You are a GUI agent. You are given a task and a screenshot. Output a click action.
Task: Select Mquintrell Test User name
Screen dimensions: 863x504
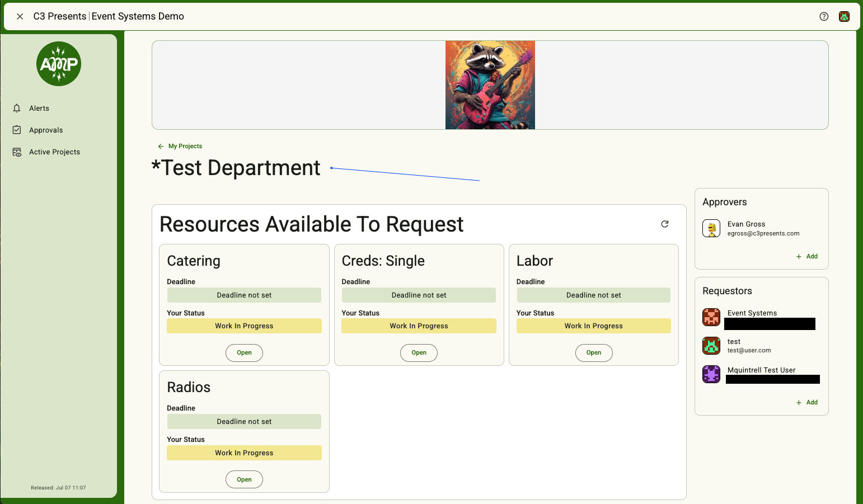point(761,370)
